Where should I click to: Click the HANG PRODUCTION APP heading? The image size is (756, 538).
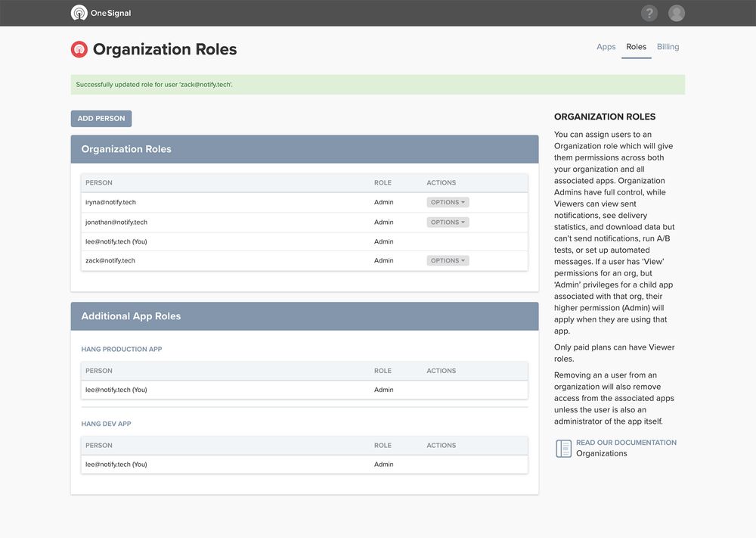[x=122, y=349]
